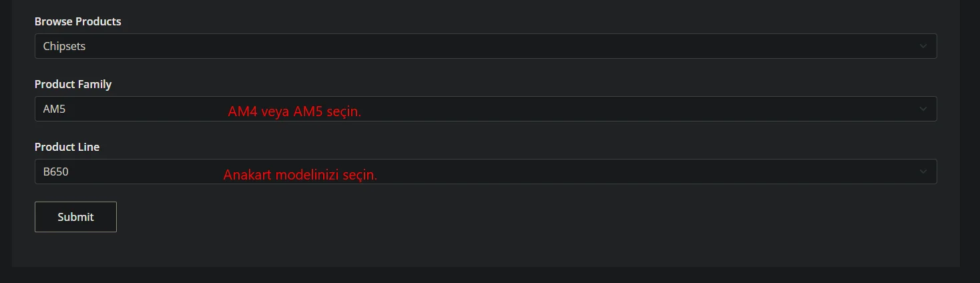Click the word "Family" in the middle label
Image resolution: width=980 pixels, height=283 pixels.
point(93,84)
